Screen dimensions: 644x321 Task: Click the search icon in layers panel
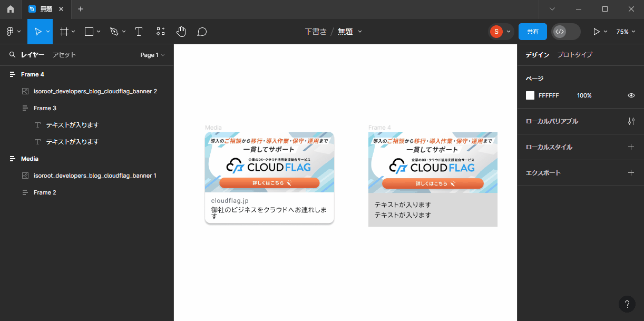[x=12, y=55]
